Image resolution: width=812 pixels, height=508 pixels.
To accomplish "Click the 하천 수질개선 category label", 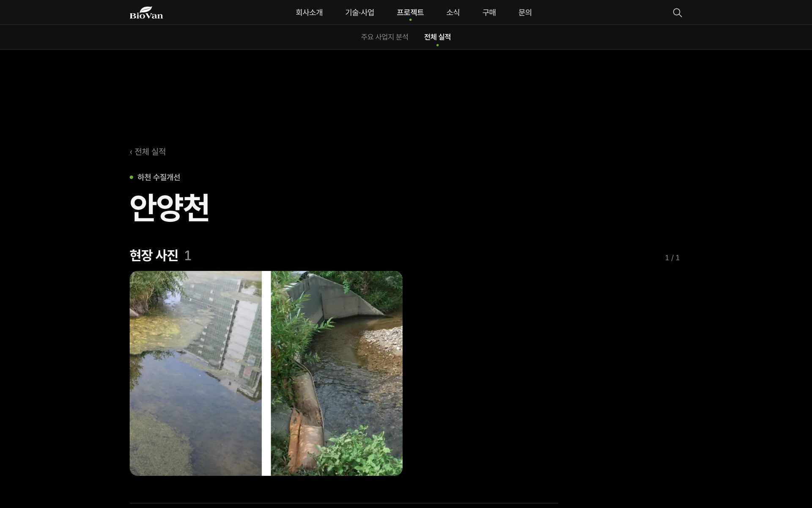I will 159,177.
